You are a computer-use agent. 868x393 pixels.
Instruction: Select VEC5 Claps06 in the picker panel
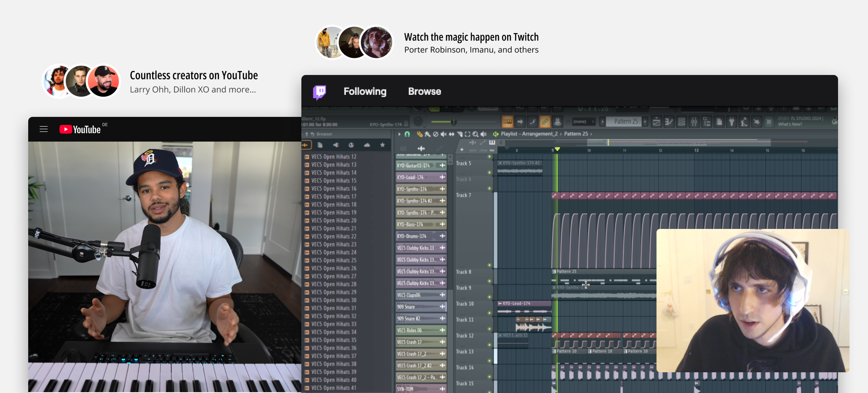(421, 295)
